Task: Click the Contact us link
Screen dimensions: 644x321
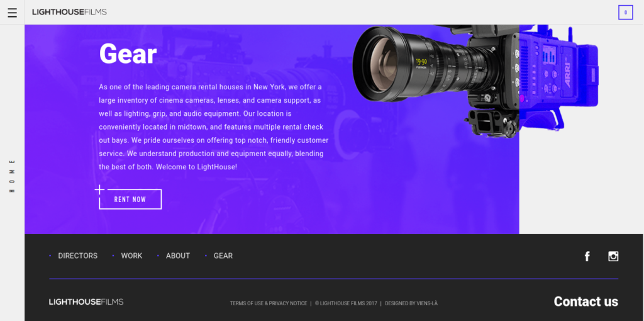Action: (x=586, y=301)
